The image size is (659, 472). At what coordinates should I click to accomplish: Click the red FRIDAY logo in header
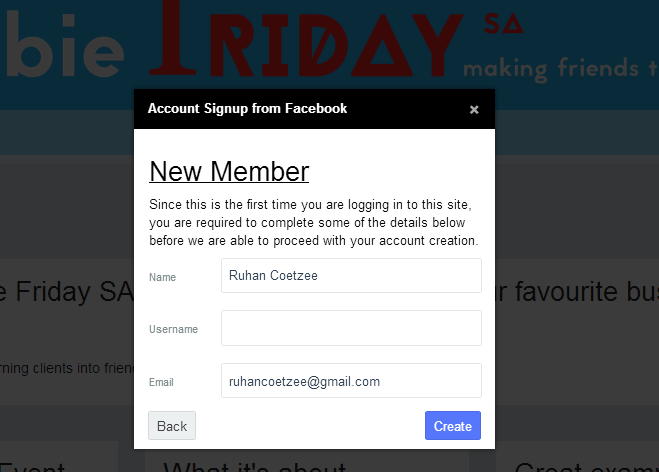click(307, 40)
